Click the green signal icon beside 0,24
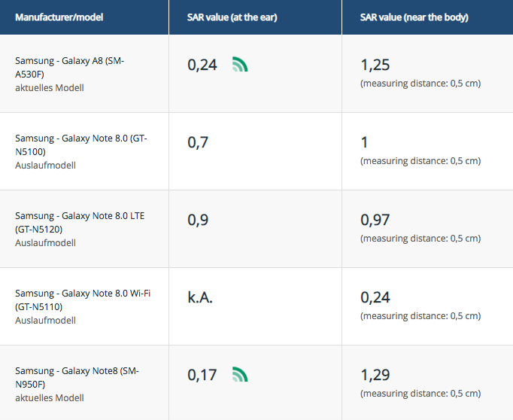The height and width of the screenshot is (420, 513). click(x=240, y=65)
